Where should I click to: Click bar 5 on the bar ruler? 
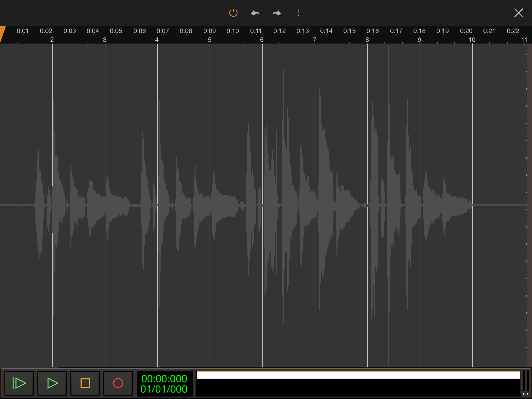pos(210,40)
